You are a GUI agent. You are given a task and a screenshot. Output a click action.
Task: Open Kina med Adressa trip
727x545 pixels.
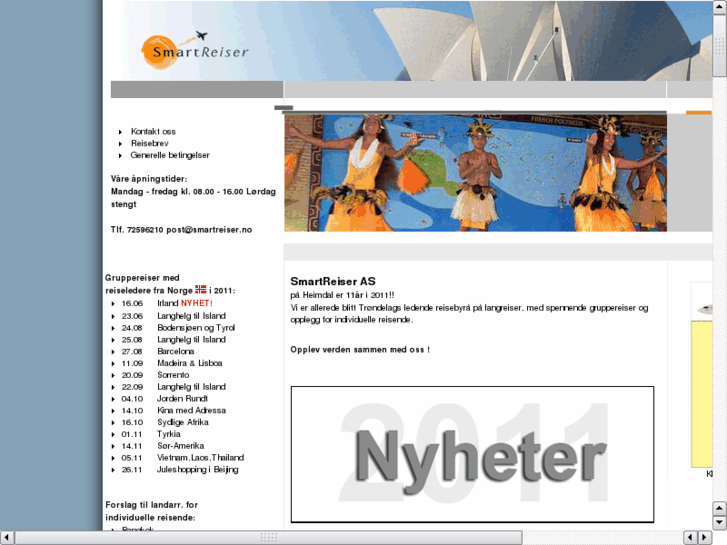tap(191, 410)
